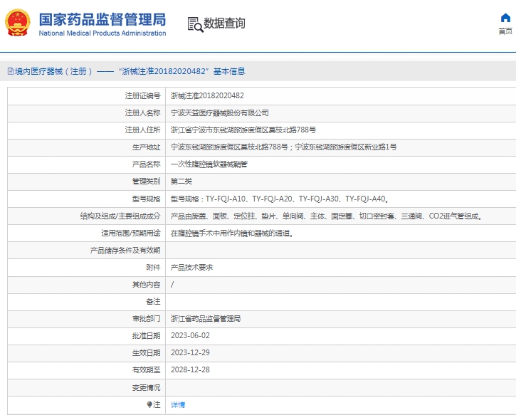Viewport: 516px width, 420px height.
Task: Click the 生效日期 label
Action: click(147, 352)
